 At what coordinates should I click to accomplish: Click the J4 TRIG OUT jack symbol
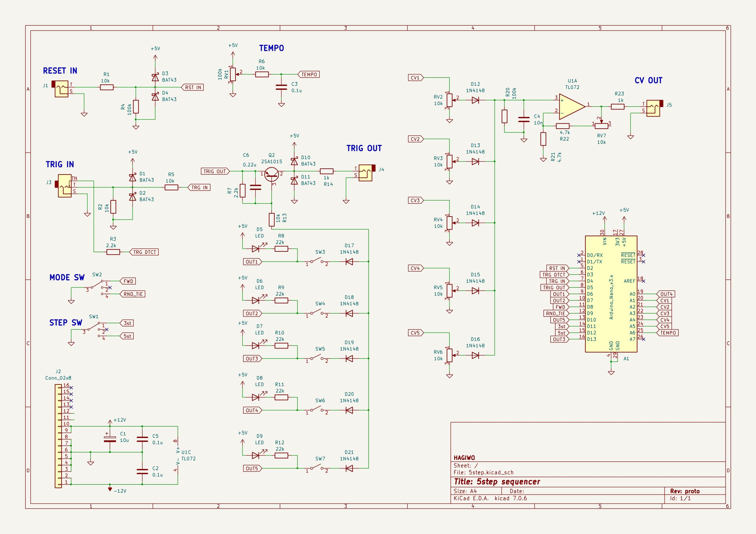[366, 173]
